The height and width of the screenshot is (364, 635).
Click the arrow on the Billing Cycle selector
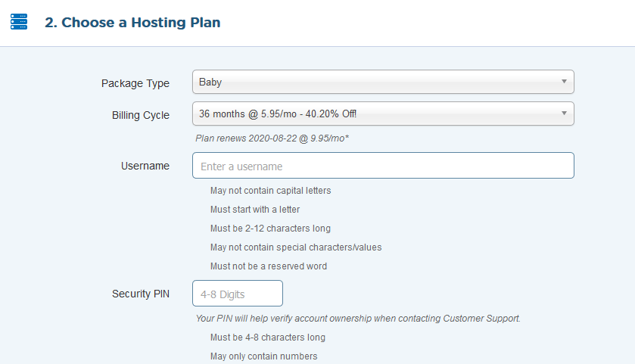point(564,114)
